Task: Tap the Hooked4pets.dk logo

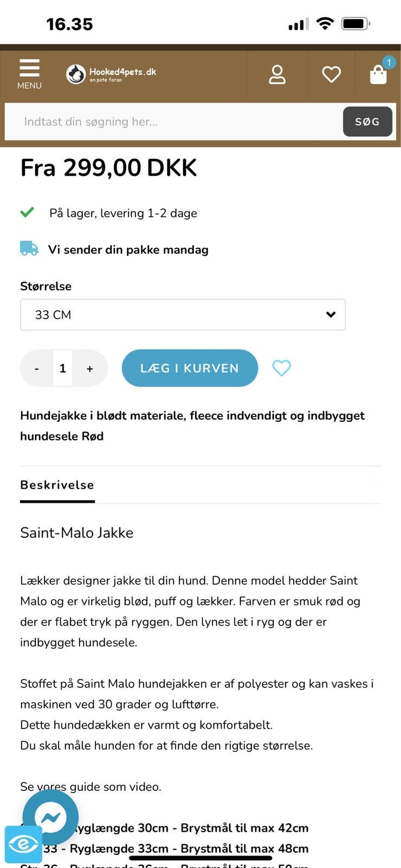Action: pos(111,74)
